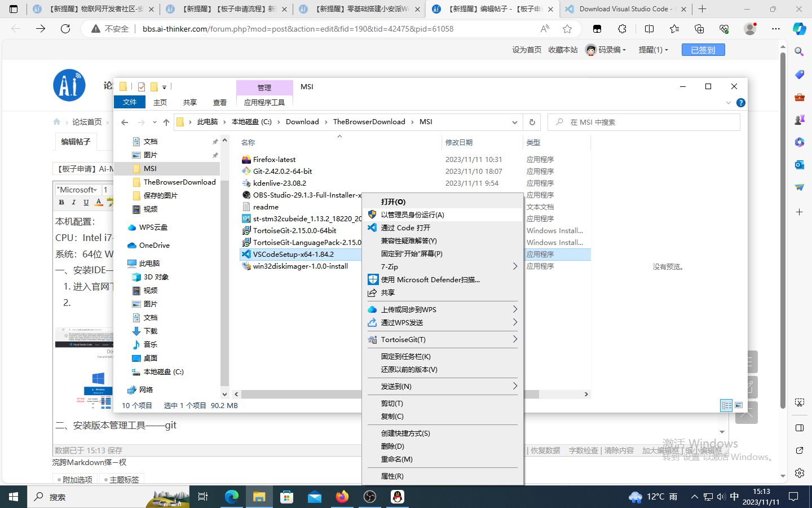Click Microsoft Defender scan entry
Screen dimensions: 812x508
point(443,279)
